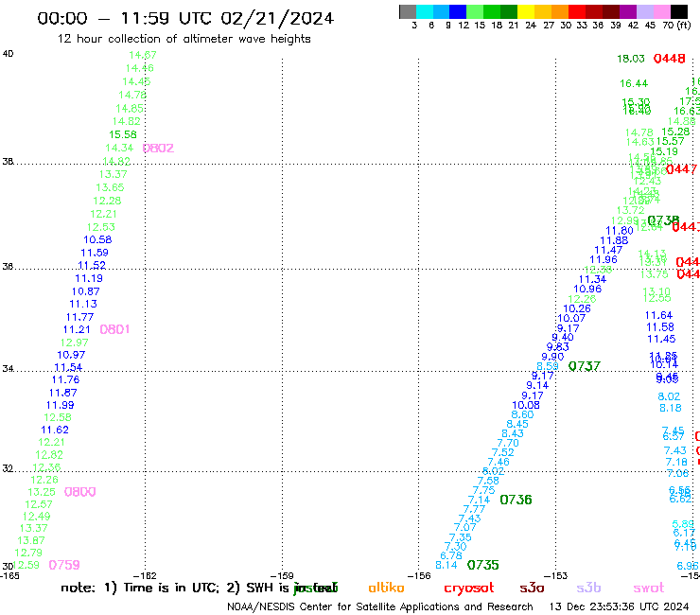Click the wave height value 8.18
This screenshot has height=615, width=700.
[x=671, y=408]
